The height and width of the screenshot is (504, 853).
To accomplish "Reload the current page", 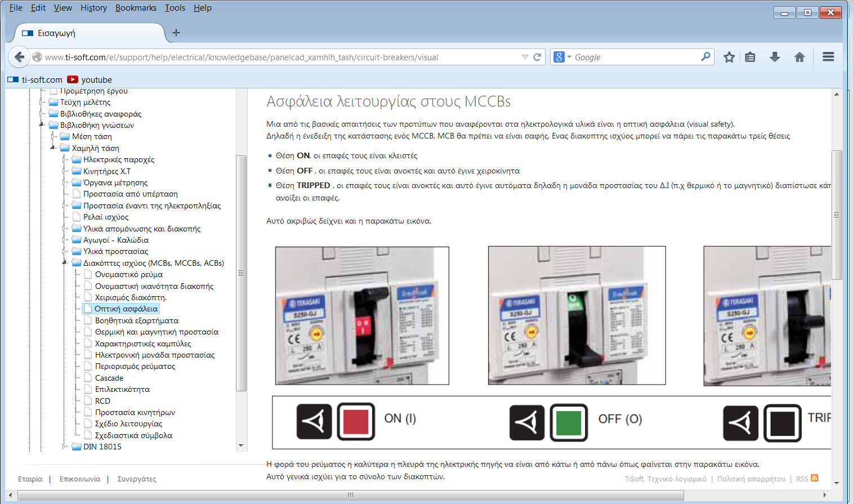I will 537,57.
